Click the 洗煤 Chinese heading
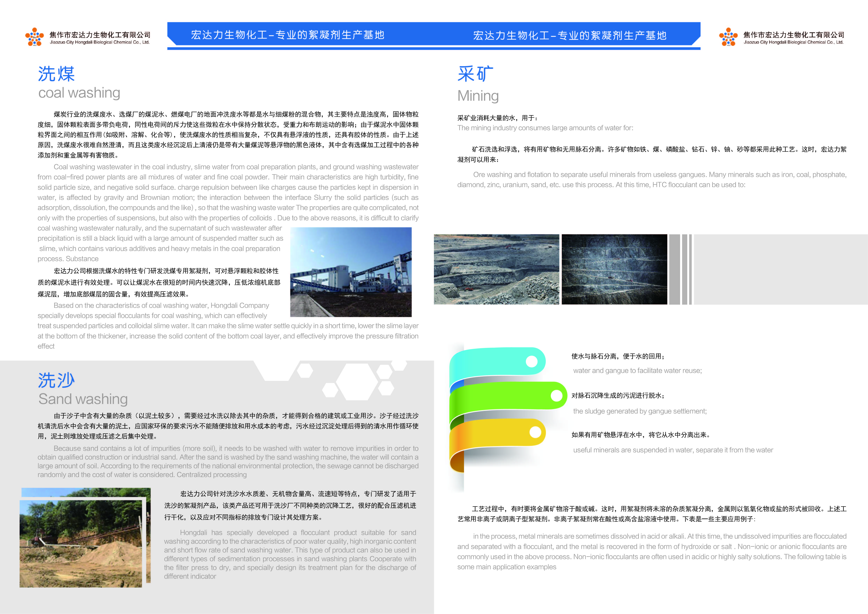The height and width of the screenshot is (614, 868). point(56,74)
